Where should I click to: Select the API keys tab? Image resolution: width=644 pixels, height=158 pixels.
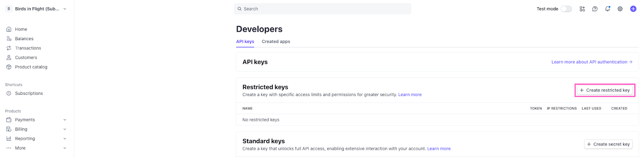pyautogui.click(x=245, y=41)
